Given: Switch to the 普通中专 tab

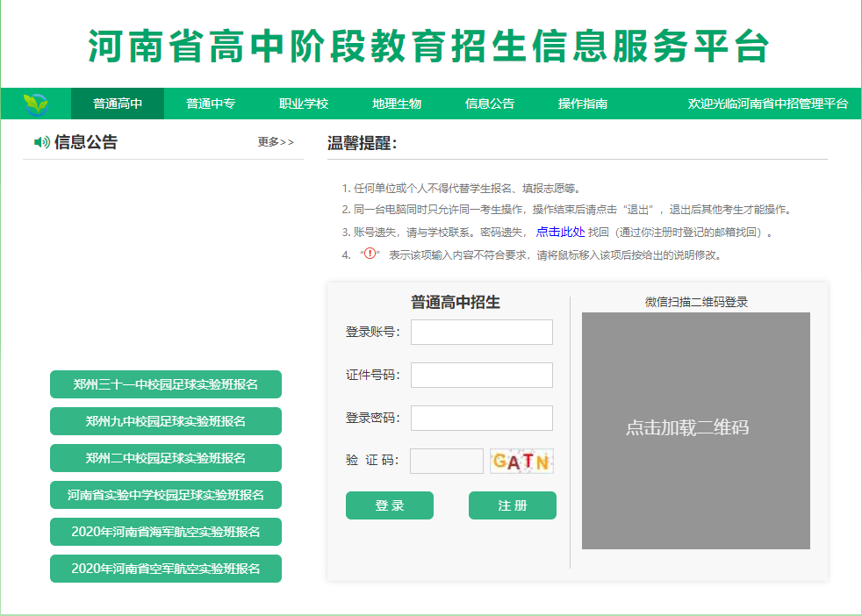Looking at the screenshot, I should click(211, 104).
